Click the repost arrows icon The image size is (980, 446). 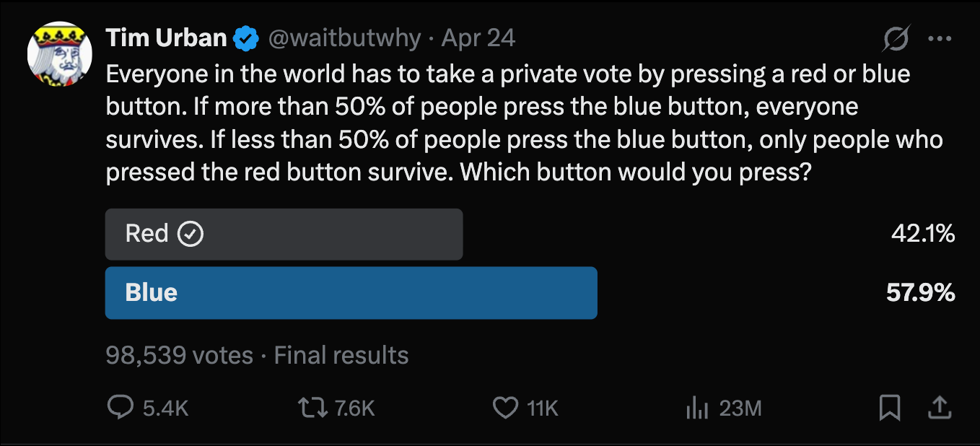pyautogui.click(x=310, y=408)
